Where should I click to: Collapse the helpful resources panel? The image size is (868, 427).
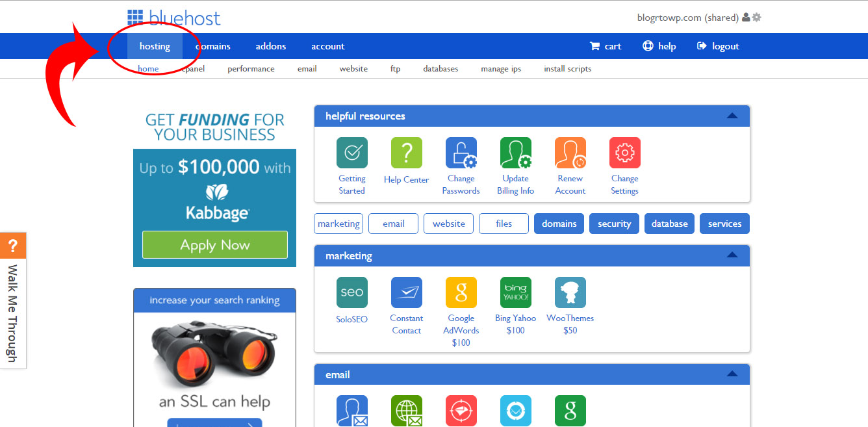coord(732,116)
